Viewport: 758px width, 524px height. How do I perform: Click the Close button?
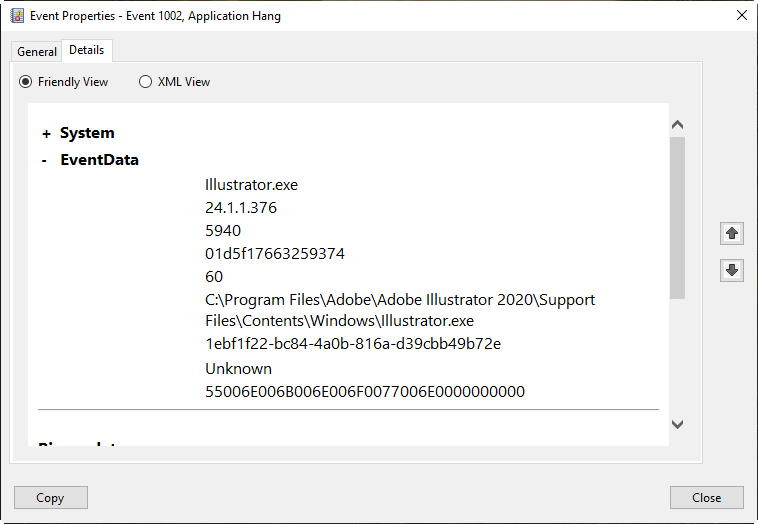[x=706, y=497]
